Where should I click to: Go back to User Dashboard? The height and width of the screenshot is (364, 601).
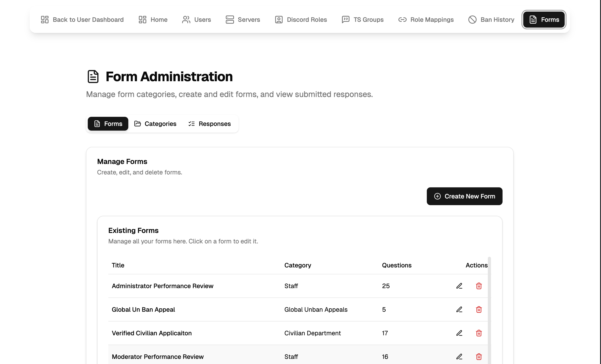[82, 20]
